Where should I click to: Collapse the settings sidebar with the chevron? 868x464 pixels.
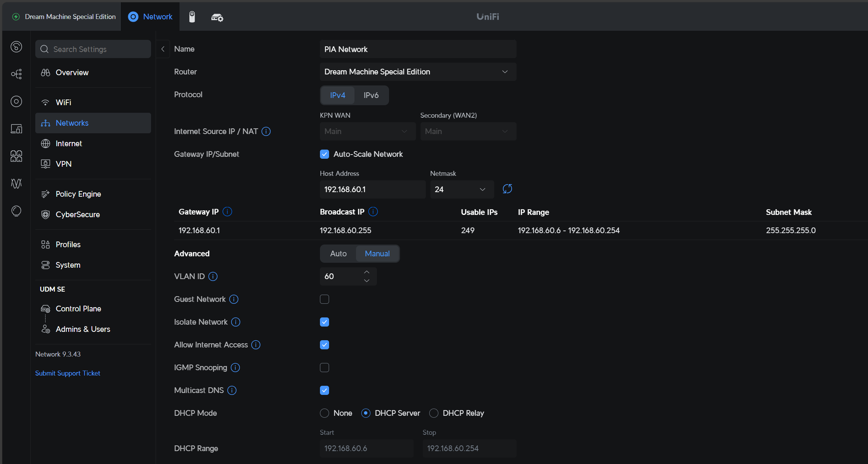pos(163,49)
